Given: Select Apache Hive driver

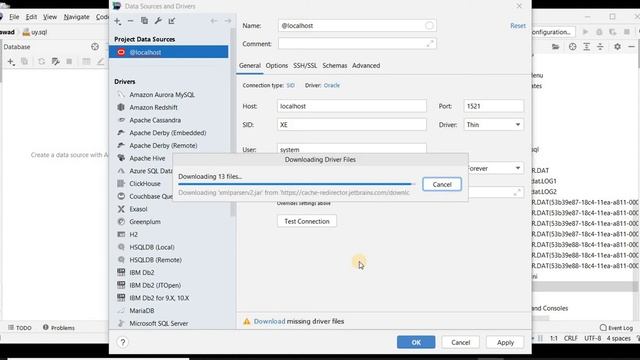Looking at the screenshot, I should (147, 158).
